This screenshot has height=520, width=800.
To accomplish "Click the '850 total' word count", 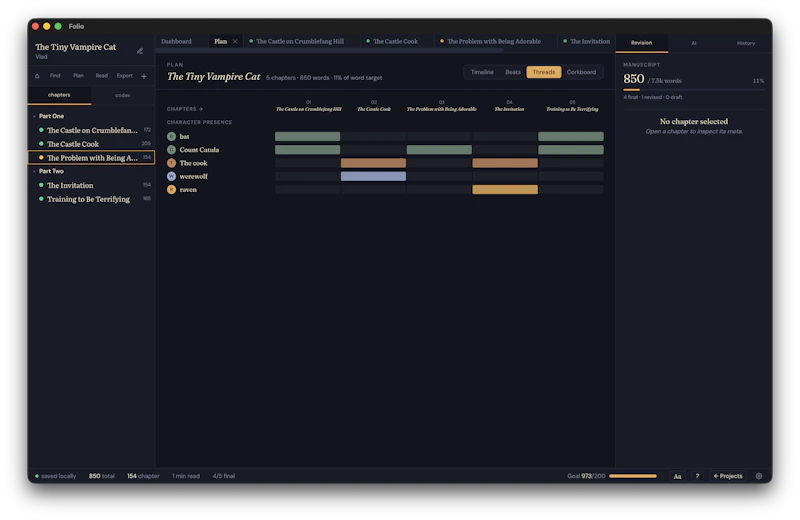I will (x=102, y=476).
